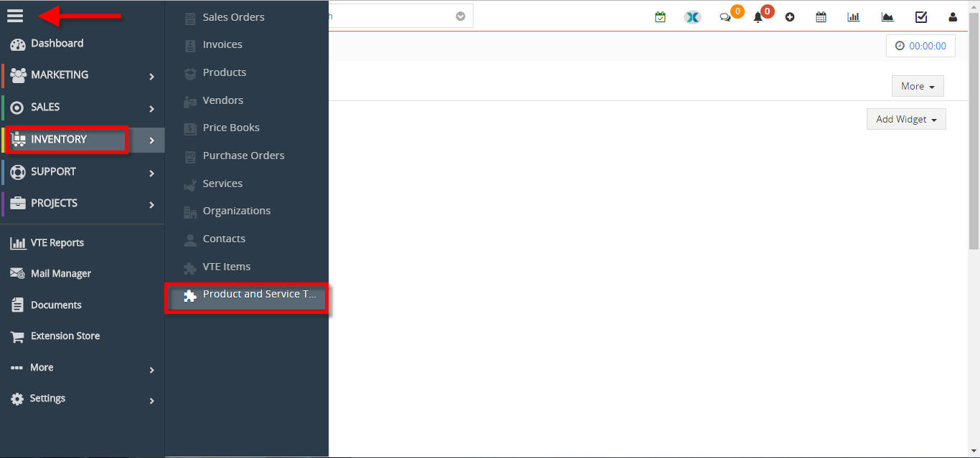Image resolution: width=980 pixels, height=458 pixels.
Task: Toggle the hamburger main menu icon
Action: 15,15
